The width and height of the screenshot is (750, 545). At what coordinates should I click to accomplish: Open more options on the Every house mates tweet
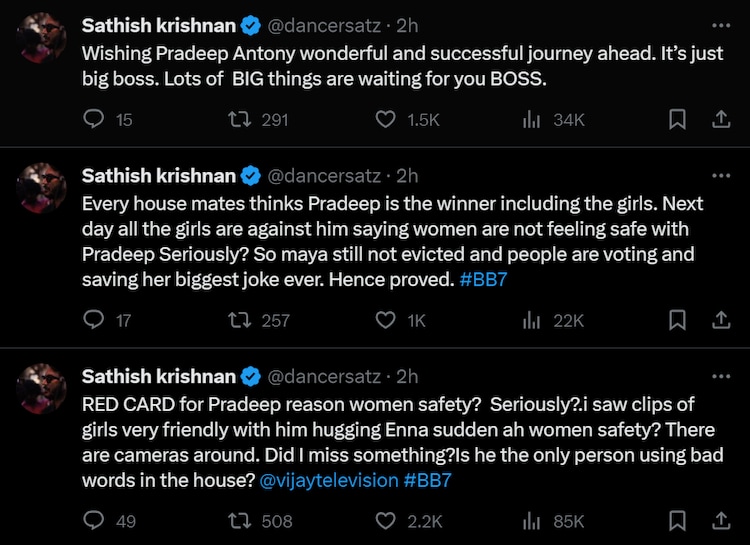pos(720,176)
